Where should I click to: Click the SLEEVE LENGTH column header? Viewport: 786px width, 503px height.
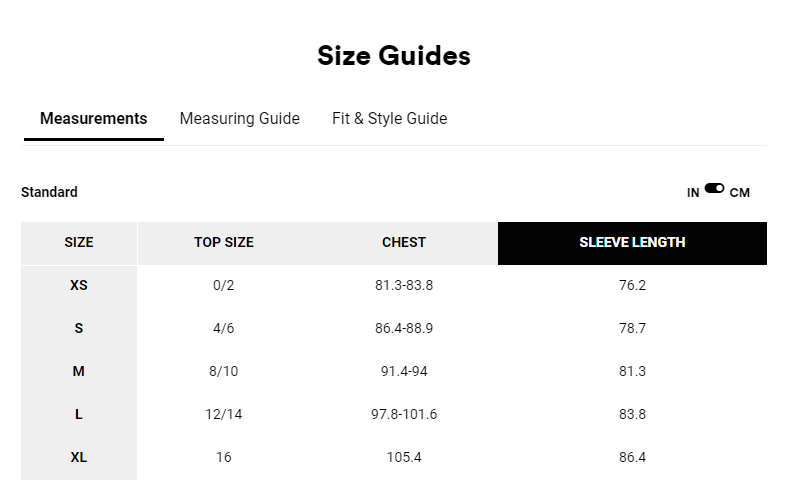coord(632,243)
